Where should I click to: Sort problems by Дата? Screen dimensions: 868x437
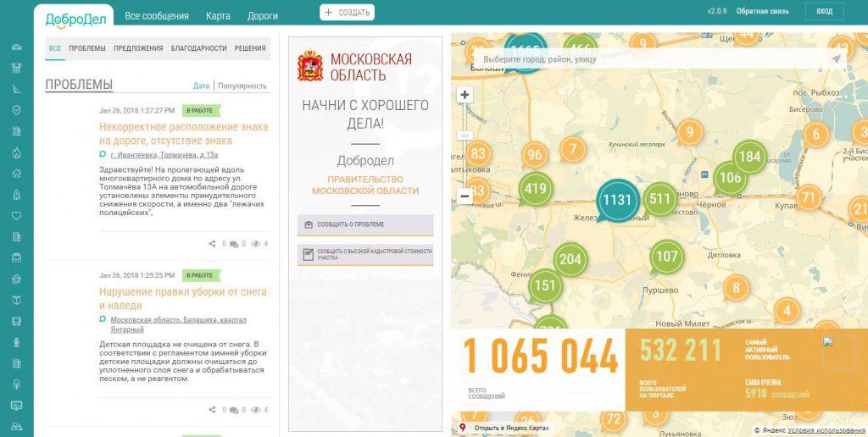coord(201,86)
